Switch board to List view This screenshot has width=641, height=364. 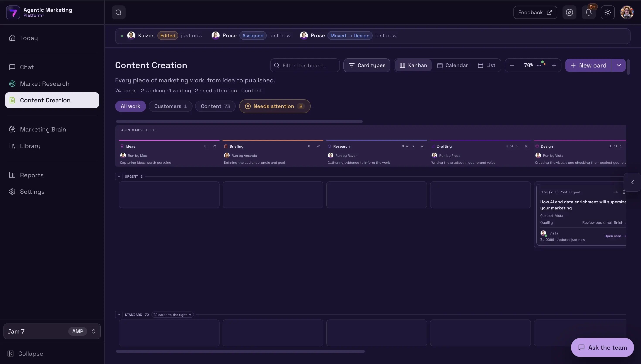coord(486,66)
